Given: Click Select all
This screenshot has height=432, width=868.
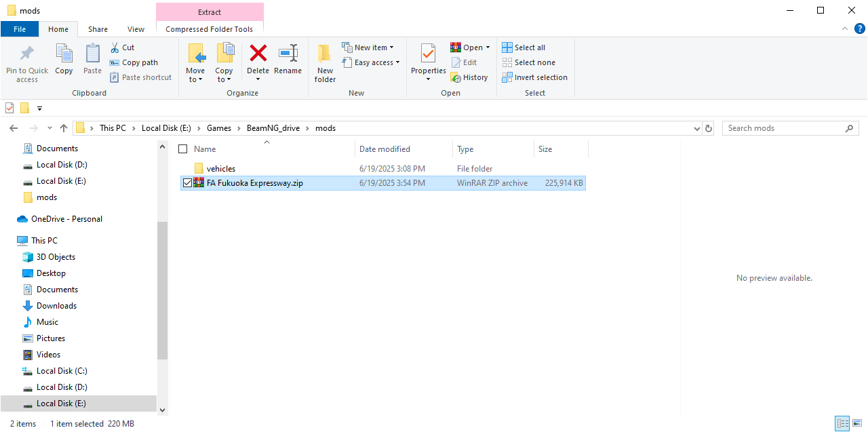Looking at the screenshot, I should click(x=524, y=47).
